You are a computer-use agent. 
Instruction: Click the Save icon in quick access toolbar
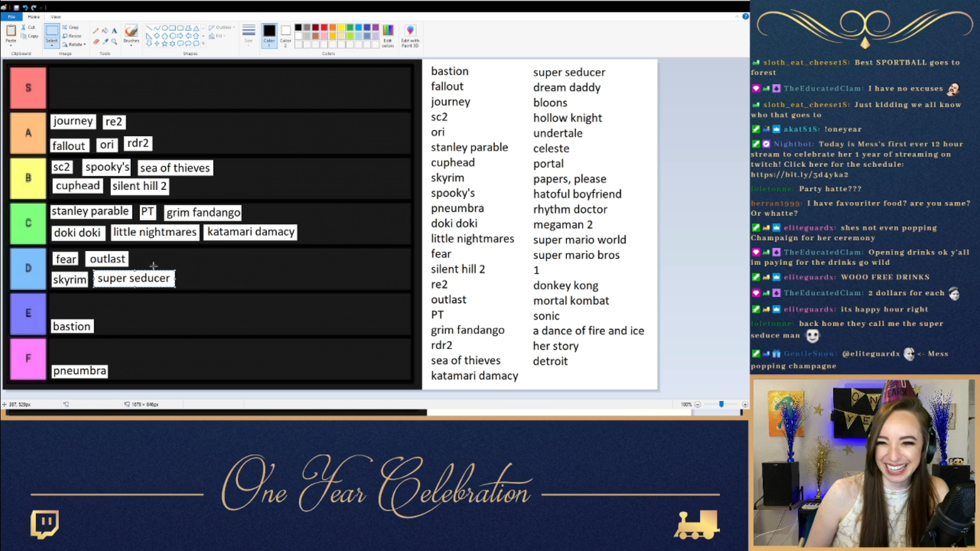[x=16, y=8]
